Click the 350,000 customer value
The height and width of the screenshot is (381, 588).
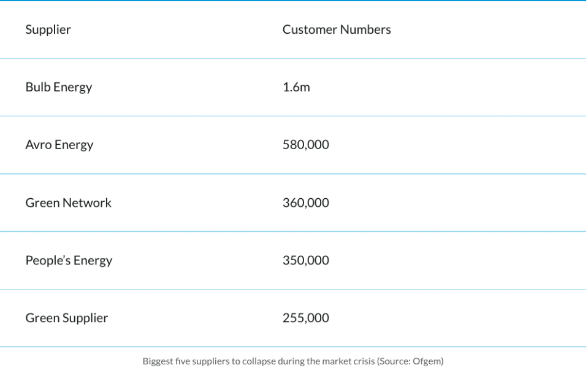305,260
